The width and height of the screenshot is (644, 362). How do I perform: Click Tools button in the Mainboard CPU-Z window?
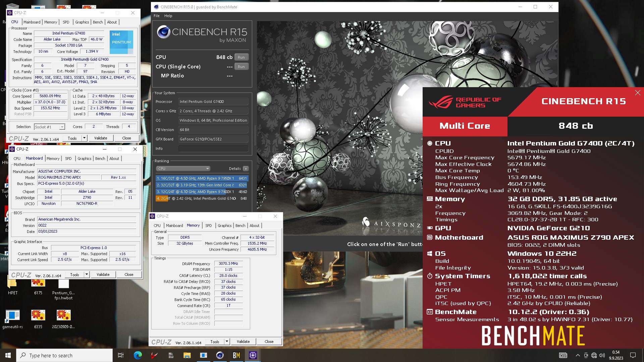click(74, 275)
